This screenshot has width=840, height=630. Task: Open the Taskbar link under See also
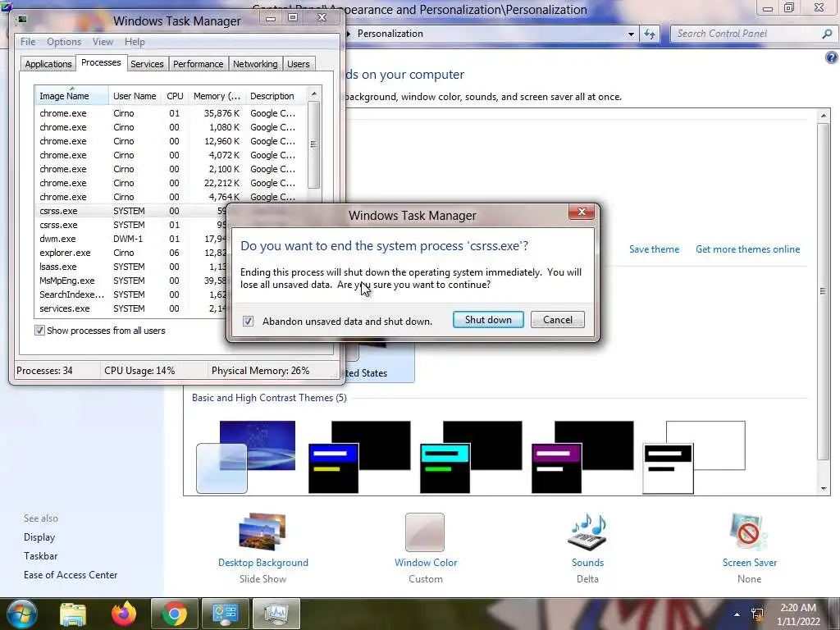point(41,556)
